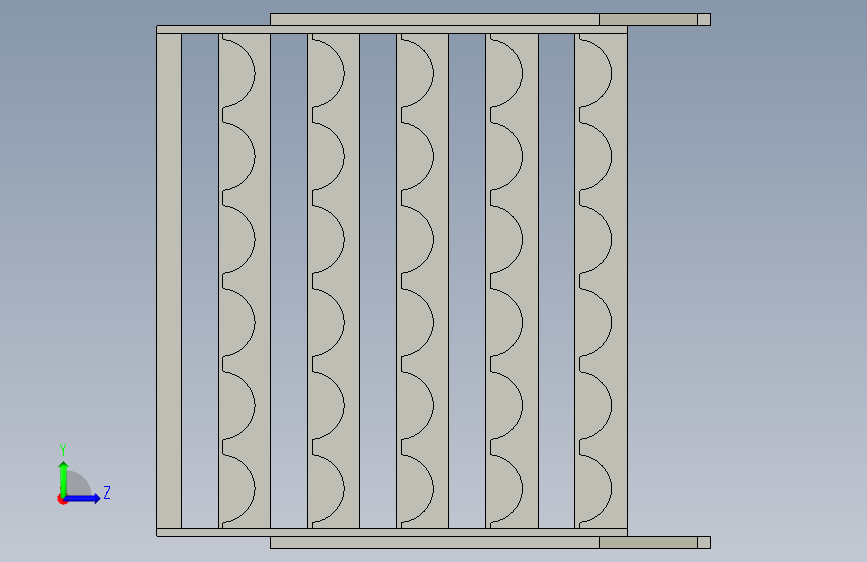Select the plain vertical post at the rack's left edge
Image resolution: width=867 pixels, height=562 pixels.
(169, 281)
